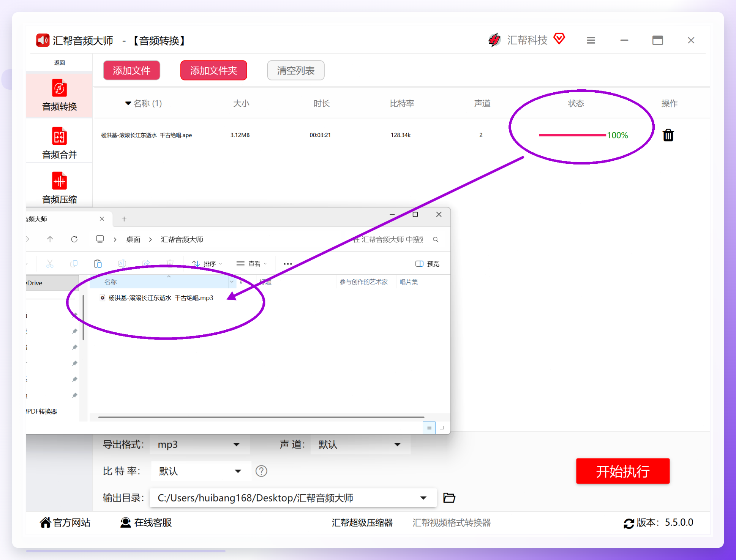Click the 在线客服 headset icon
This screenshot has width=736, height=560.
tap(125, 523)
